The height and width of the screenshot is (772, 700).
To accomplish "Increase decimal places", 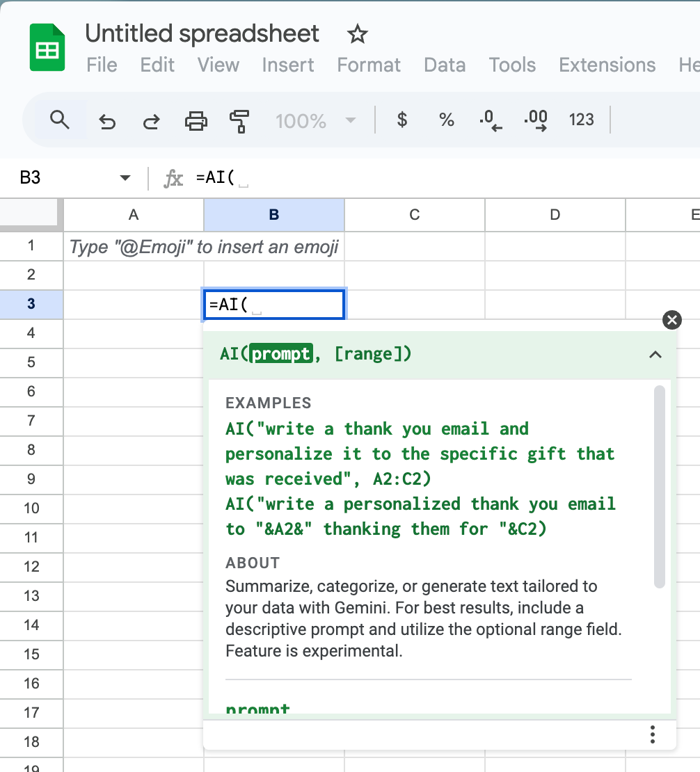I will point(536,120).
